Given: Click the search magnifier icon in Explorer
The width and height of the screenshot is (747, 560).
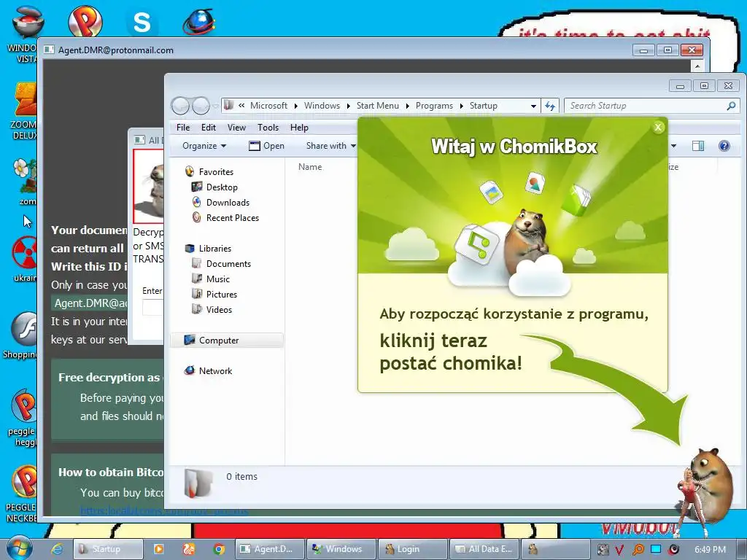Looking at the screenshot, I should (x=731, y=106).
